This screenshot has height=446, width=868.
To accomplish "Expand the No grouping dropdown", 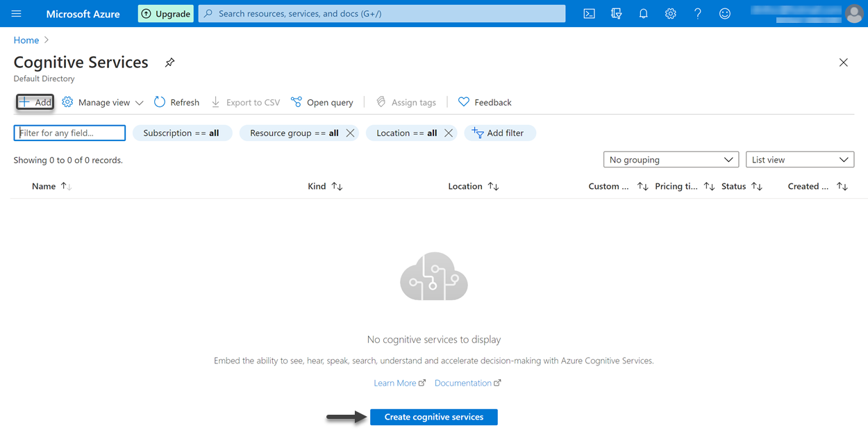I will point(671,160).
